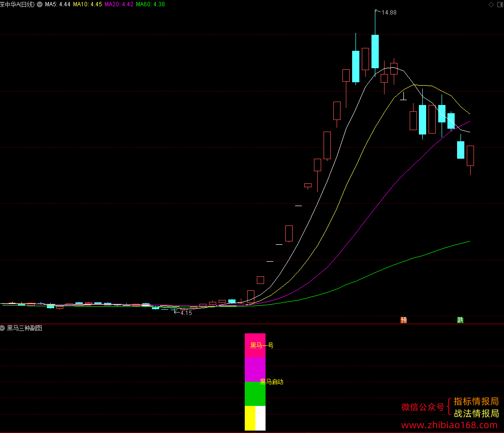This screenshot has width=504, height=433.
Task: Click the 4.15 low price label
Action: point(186,313)
